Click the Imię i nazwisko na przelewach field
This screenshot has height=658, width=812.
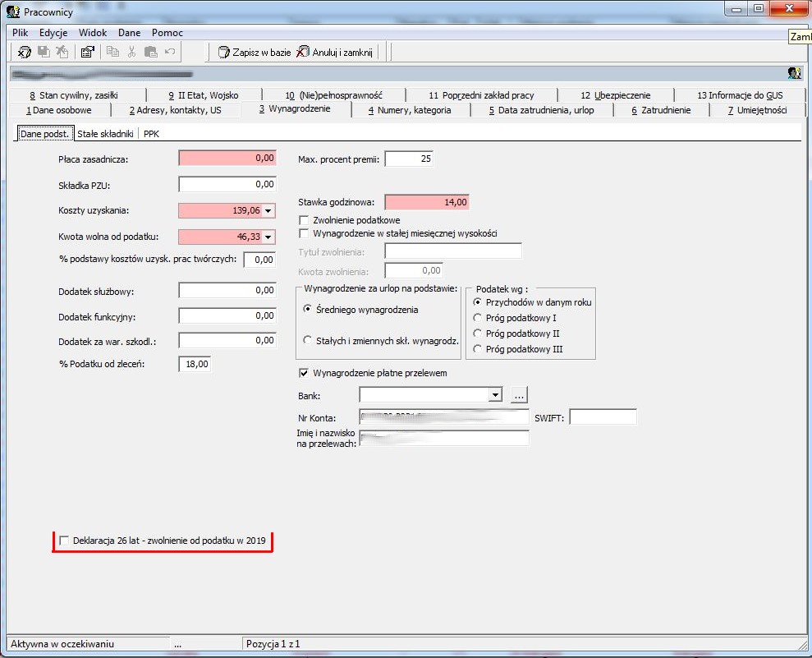click(444, 439)
